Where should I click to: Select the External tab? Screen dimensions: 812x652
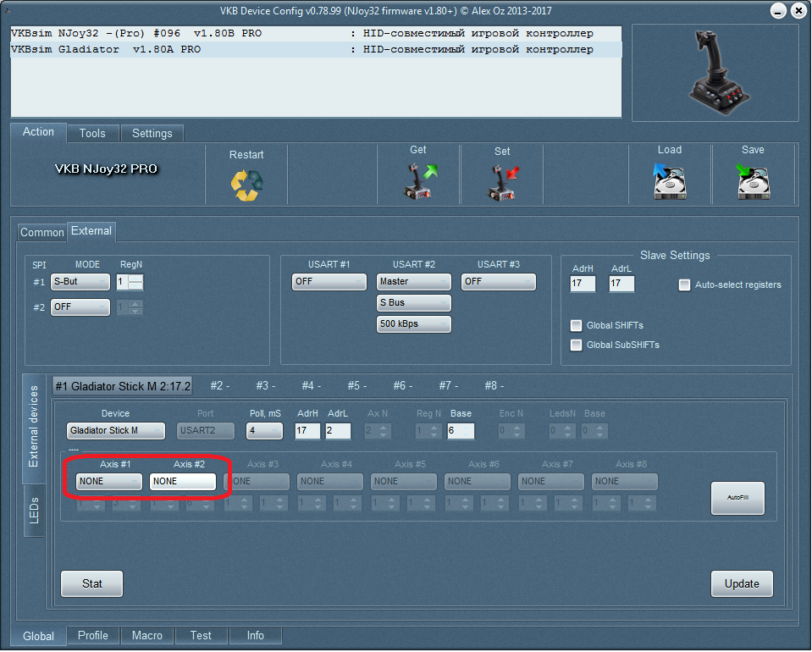(x=91, y=231)
